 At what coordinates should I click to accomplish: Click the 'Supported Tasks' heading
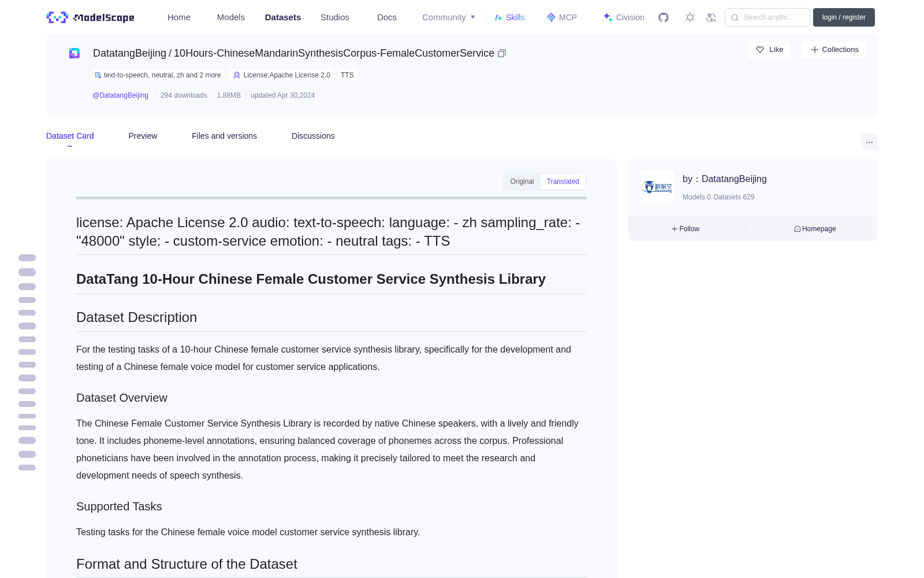pos(119,506)
